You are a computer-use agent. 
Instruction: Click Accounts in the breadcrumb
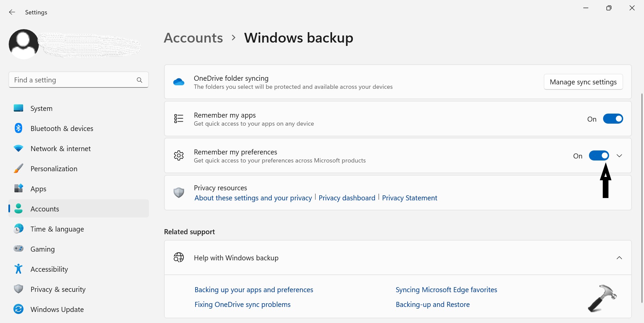click(x=193, y=38)
